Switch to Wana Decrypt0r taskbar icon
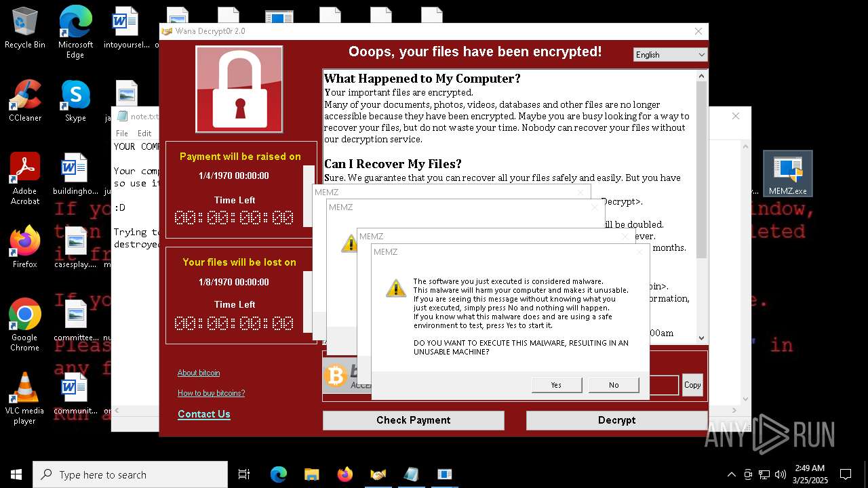This screenshot has width=868, height=488. [378, 474]
